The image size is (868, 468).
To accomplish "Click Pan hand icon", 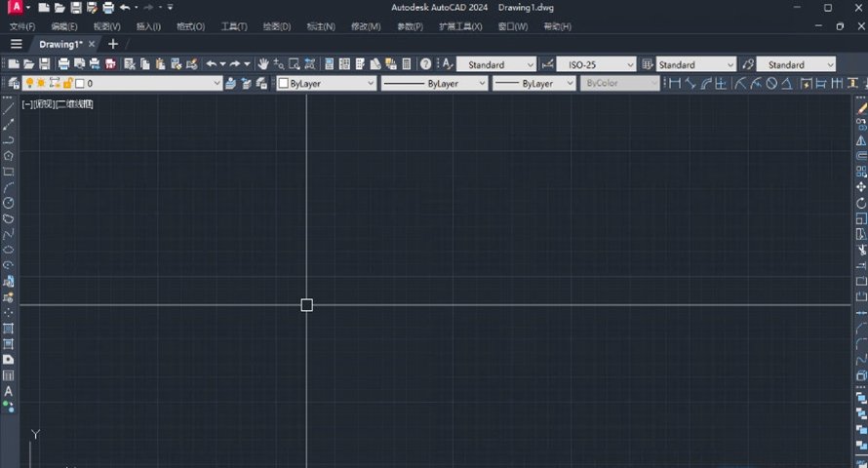I will (x=263, y=64).
